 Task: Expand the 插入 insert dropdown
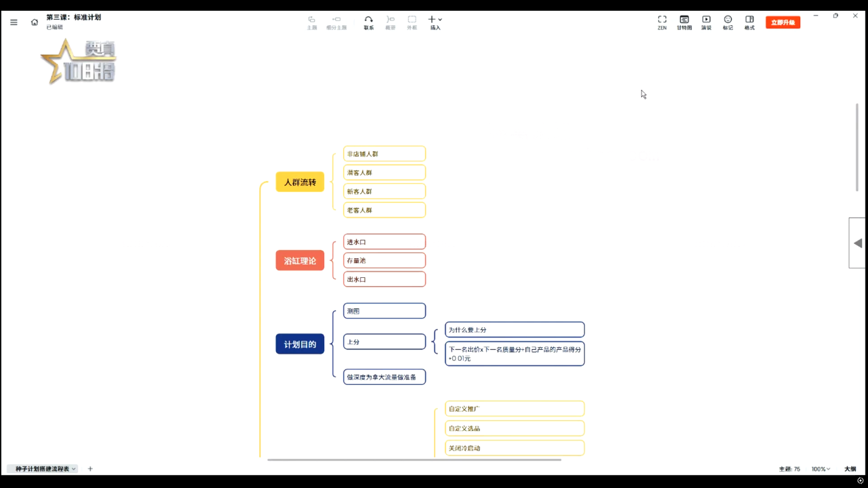click(x=435, y=22)
